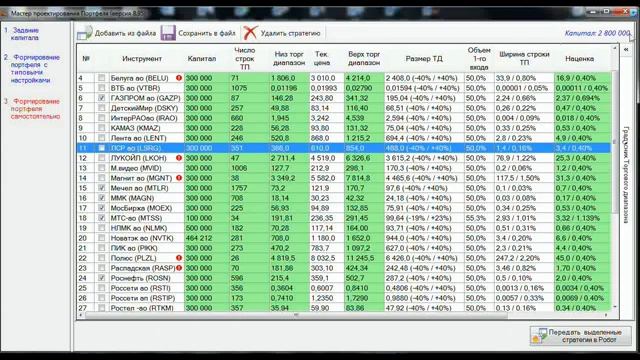Click capital cell '464 212' for Новатэк
The image size is (640, 360).
coord(207,238)
